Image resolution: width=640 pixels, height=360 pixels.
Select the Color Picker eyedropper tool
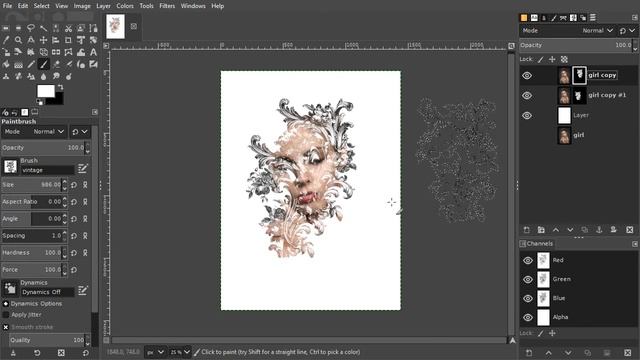click(x=6, y=40)
